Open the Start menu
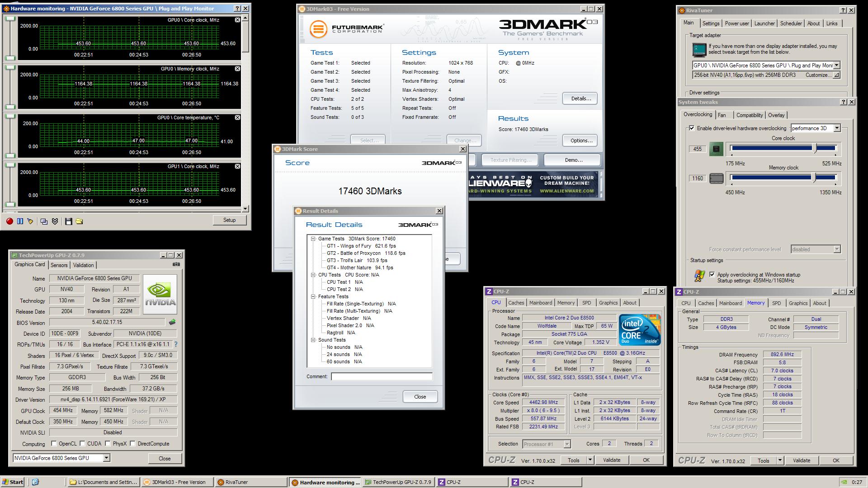Image resolution: width=868 pixels, height=488 pixels. (x=13, y=482)
